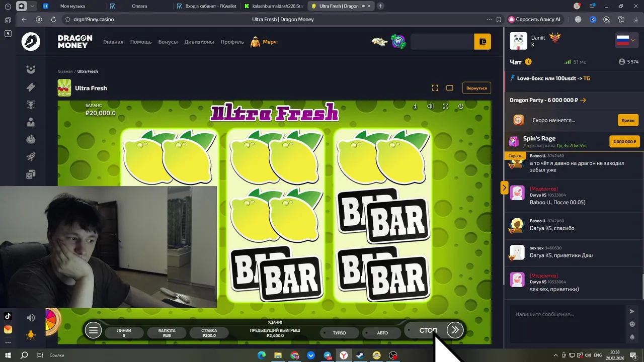This screenshot has width=644, height=362.
Task: Open the game info icon
Action: (x=415, y=106)
